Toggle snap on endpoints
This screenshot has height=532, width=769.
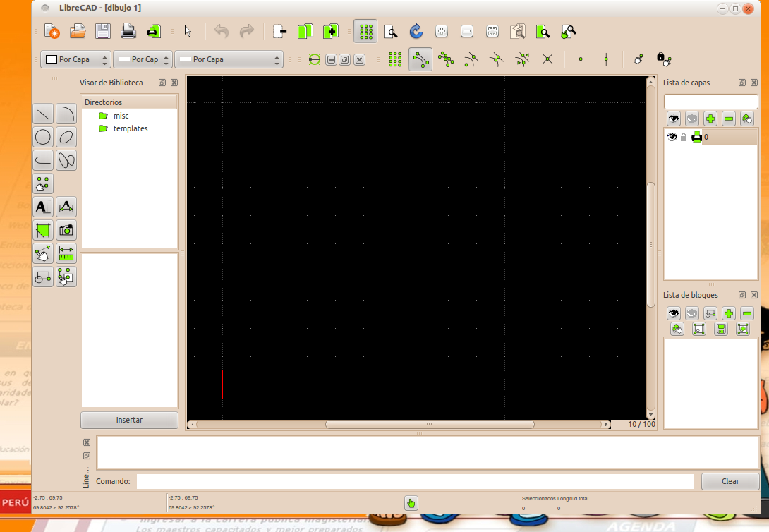pyautogui.click(x=420, y=59)
